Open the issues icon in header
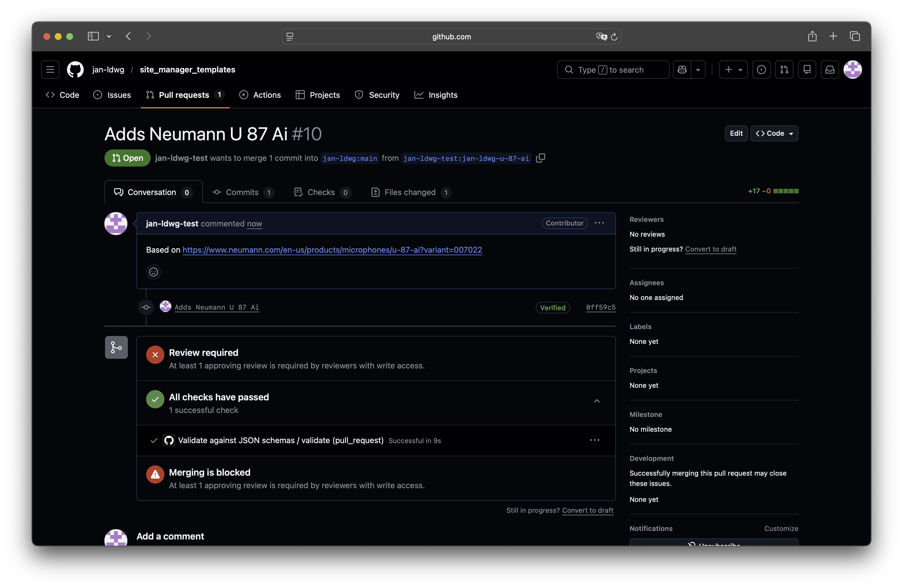 pyautogui.click(x=761, y=70)
